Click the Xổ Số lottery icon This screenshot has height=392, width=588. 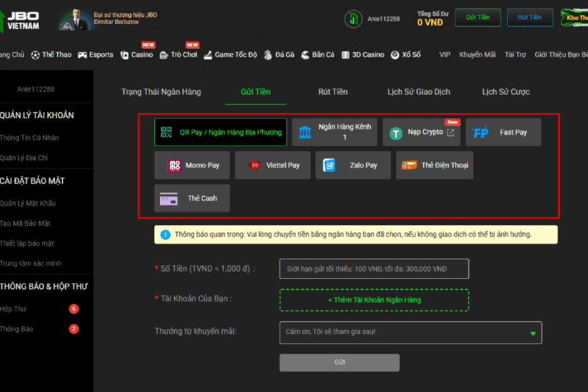tap(395, 55)
